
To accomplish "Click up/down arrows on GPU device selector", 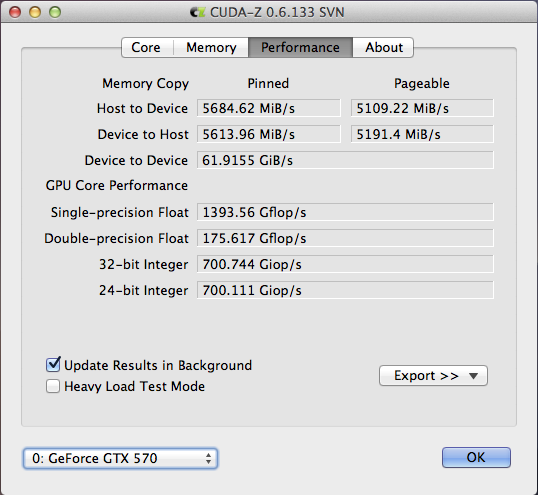I will coord(208,458).
